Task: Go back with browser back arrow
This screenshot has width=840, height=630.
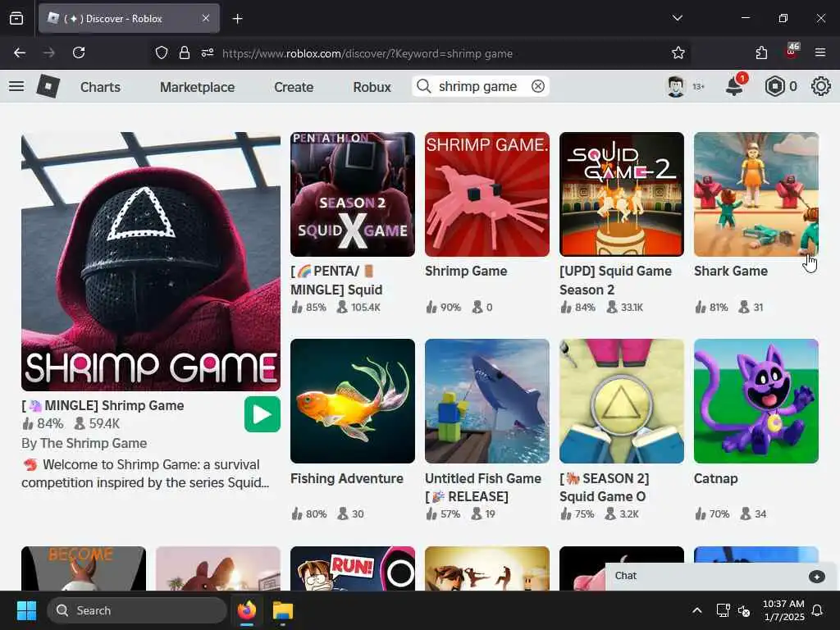Action: point(20,53)
